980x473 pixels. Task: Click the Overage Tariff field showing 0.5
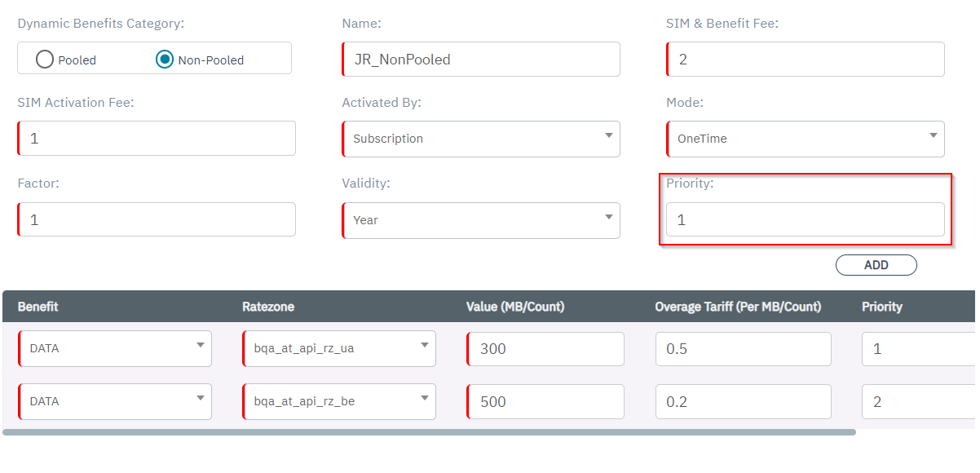click(x=743, y=348)
